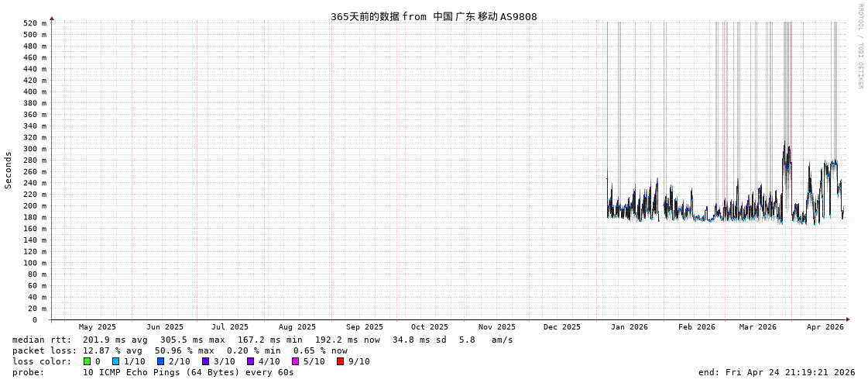Viewport: 868px width, 383px height.
Task: Select the blue 2/10 loss swatch
Action: 160,361
